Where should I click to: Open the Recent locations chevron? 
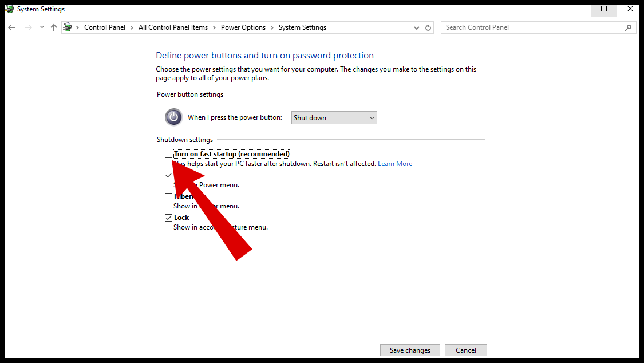point(42,27)
